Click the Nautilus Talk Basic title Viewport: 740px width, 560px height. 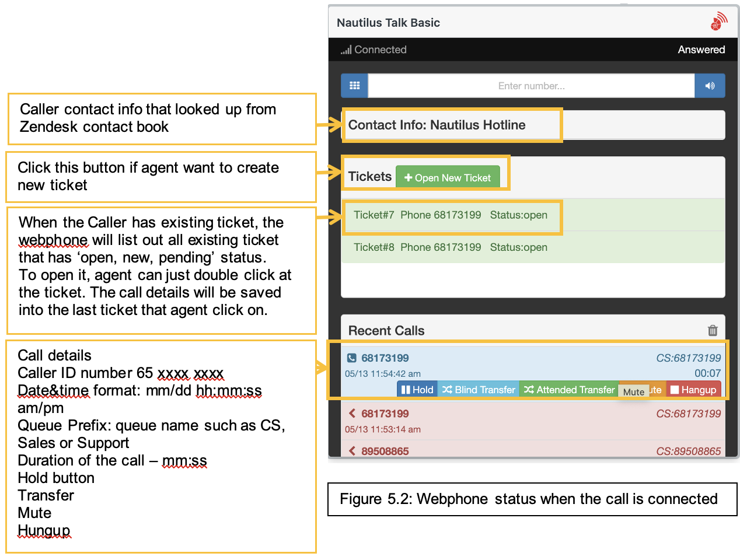pos(388,23)
